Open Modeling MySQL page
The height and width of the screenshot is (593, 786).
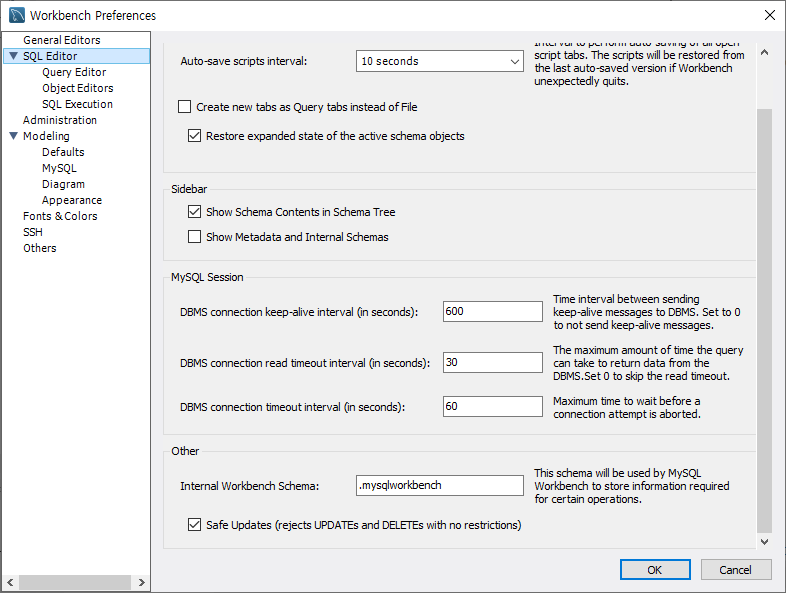59,168
